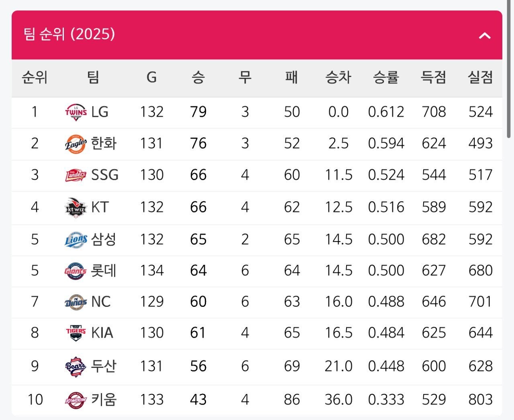514x420 pixels.
Task: Click the 득점 column header
Action: click(x=433, y=77)
